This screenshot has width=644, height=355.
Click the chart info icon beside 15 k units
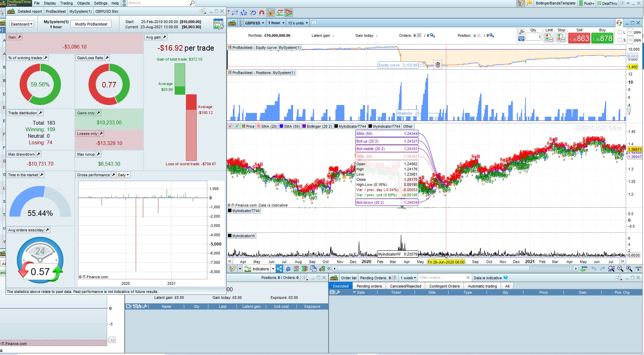coord(314,23)
